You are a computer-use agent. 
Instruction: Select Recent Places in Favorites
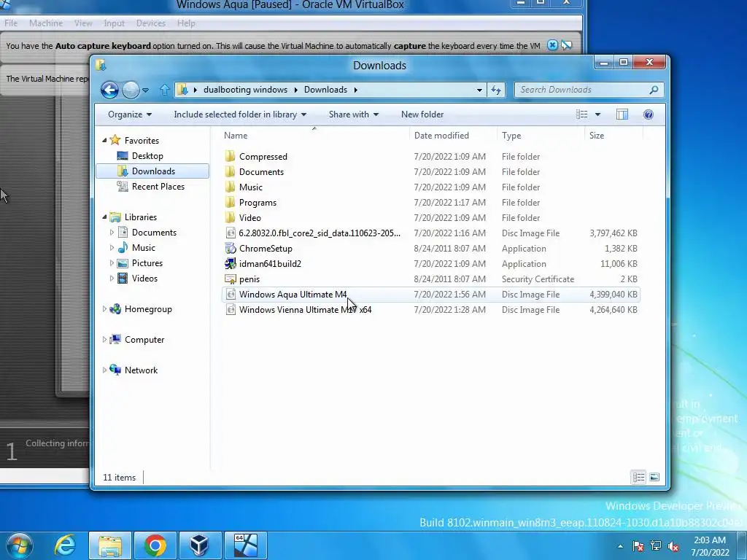[158, 186]
